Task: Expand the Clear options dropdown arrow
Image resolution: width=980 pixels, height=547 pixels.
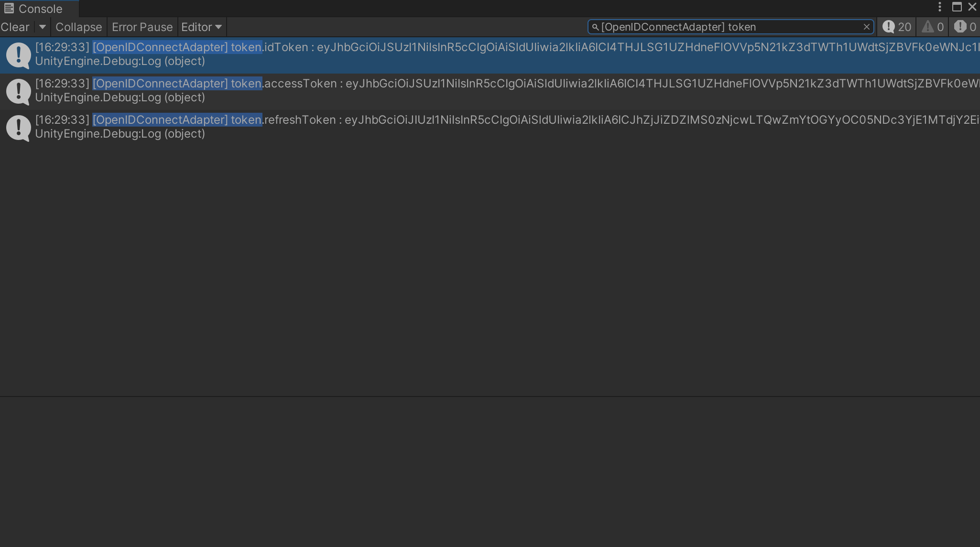Action: (43, 27)
